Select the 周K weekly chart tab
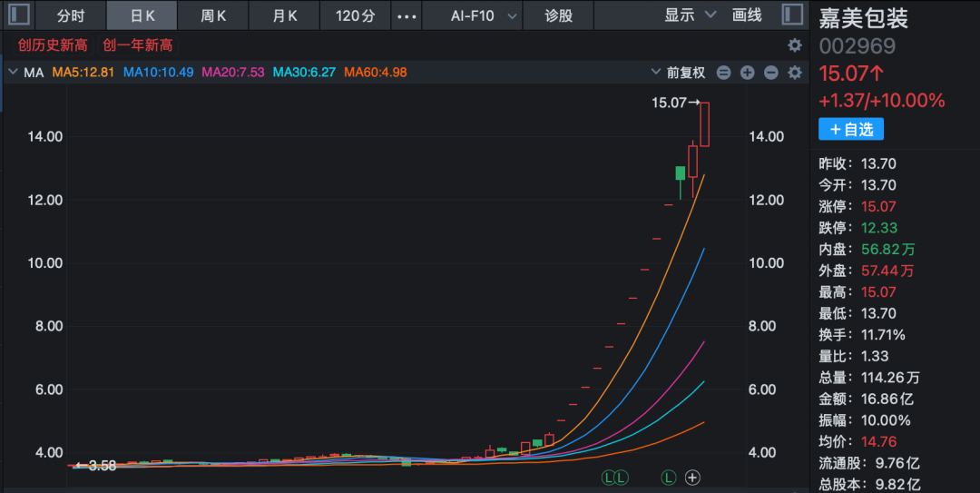The height and width of the screenshot is (493, 980). point(213,16)
